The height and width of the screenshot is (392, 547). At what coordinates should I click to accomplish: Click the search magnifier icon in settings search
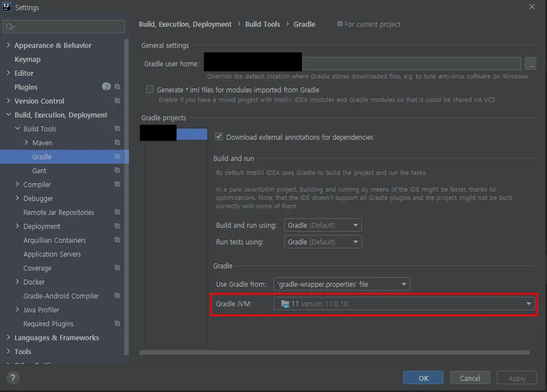coord(10,27)
